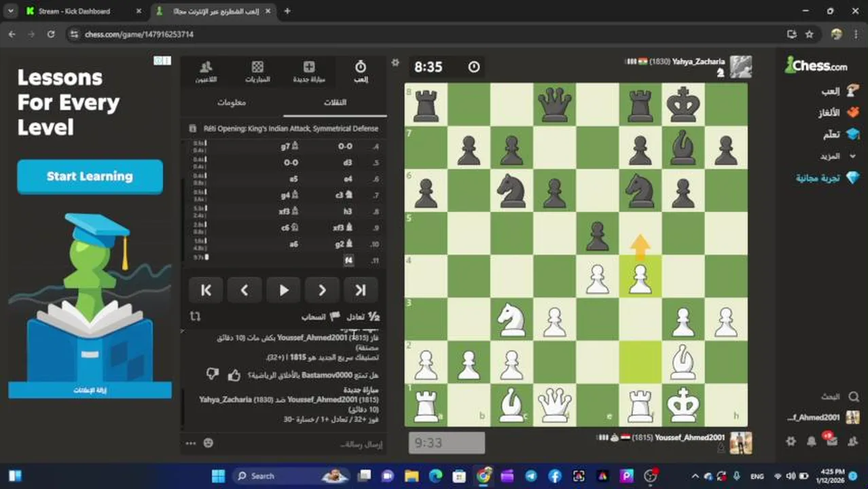Viewport: 868px width, 489px height.
Task: Open chat options three-dots menu
Action: pos(191,443)
